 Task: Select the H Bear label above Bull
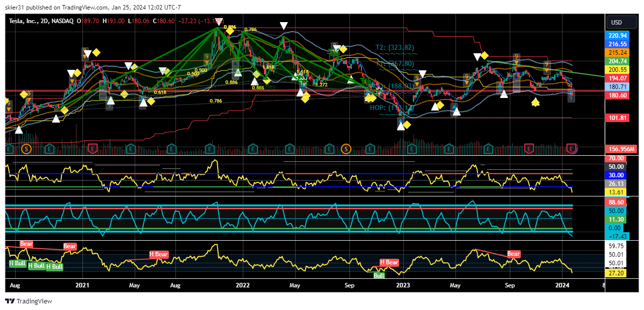[x=389, y=262]
